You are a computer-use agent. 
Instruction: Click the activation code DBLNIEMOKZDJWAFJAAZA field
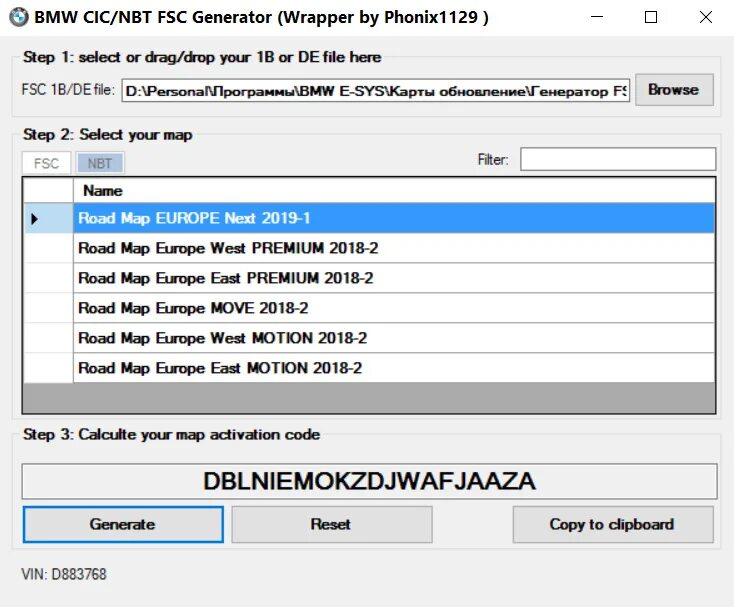point(369,481)
